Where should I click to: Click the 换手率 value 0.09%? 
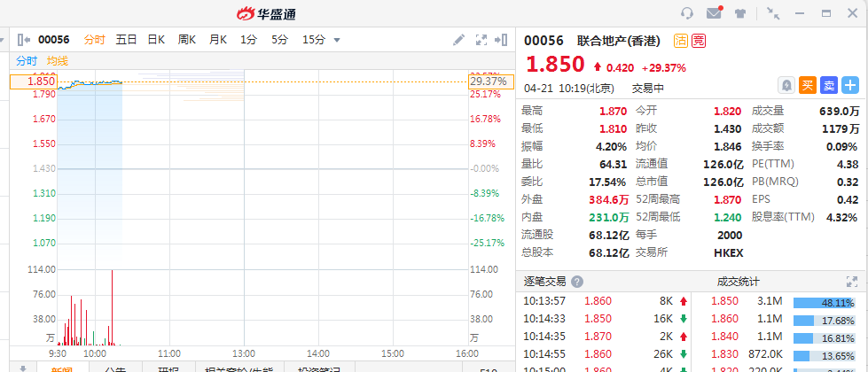click(841, 146)
